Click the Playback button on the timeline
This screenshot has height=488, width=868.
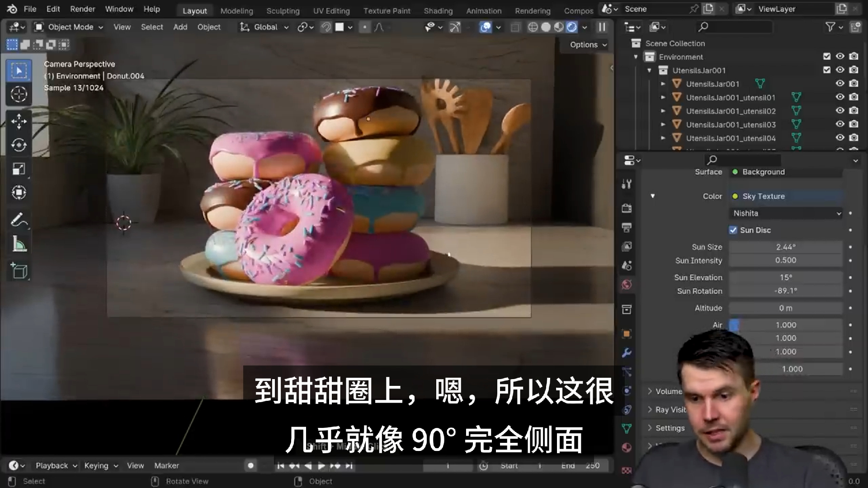(52, 465)
